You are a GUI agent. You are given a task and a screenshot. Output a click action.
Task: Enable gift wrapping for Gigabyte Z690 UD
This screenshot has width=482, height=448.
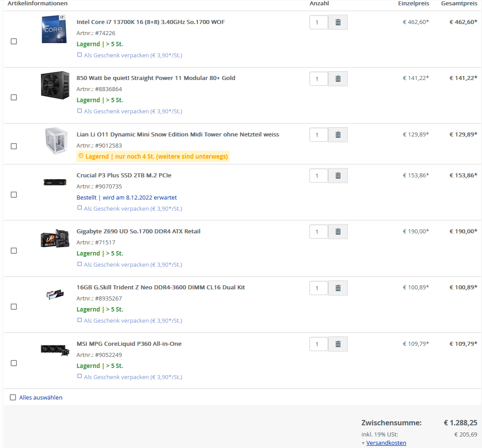click(80, 264)
